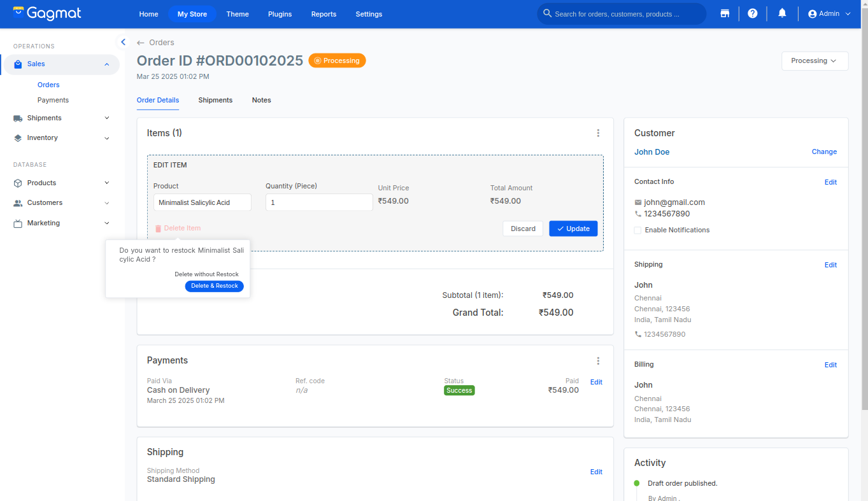Expand the Products menu chevron
The width and height of the screenshot is (868, 501).
point(107,183)
